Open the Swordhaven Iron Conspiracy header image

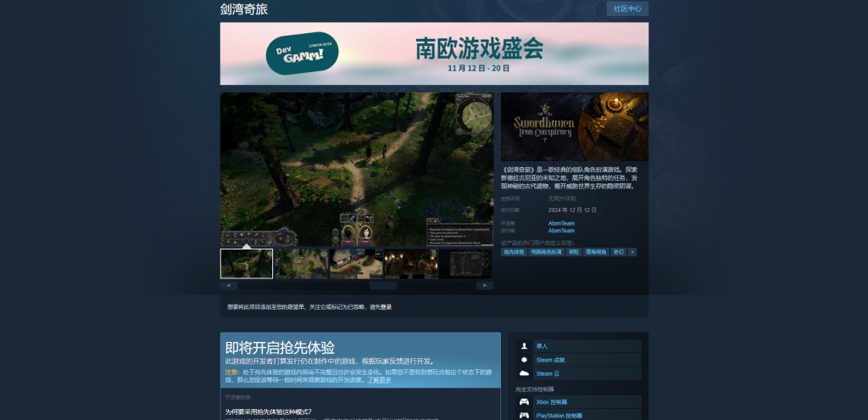point(575,127)
